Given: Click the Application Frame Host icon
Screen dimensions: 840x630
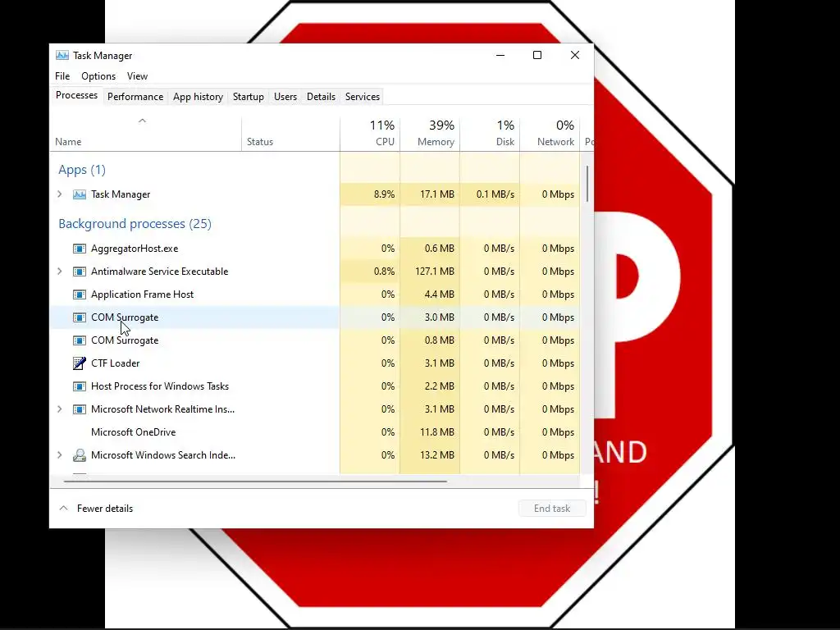Looking at the screenshot, I should (80, 294).
